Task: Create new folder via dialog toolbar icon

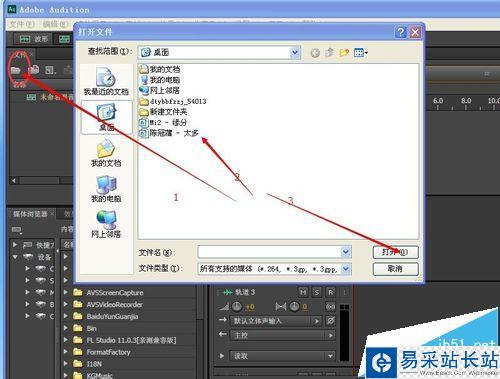Action: (x=344, y=52)
